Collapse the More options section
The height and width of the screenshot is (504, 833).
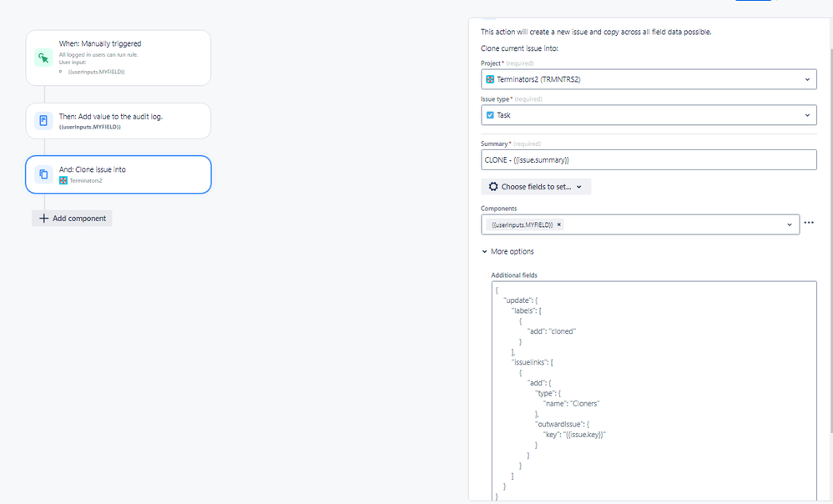click(507, 251)
